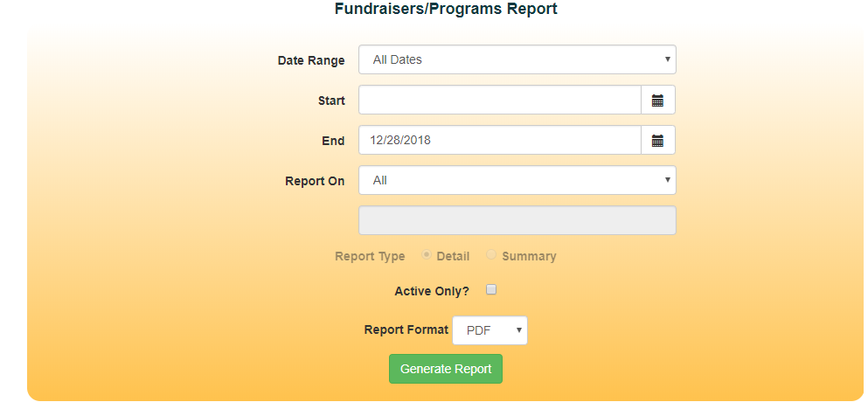
Task: Click the Report Format dropdown arrow
Action: [x=518, y=330]
